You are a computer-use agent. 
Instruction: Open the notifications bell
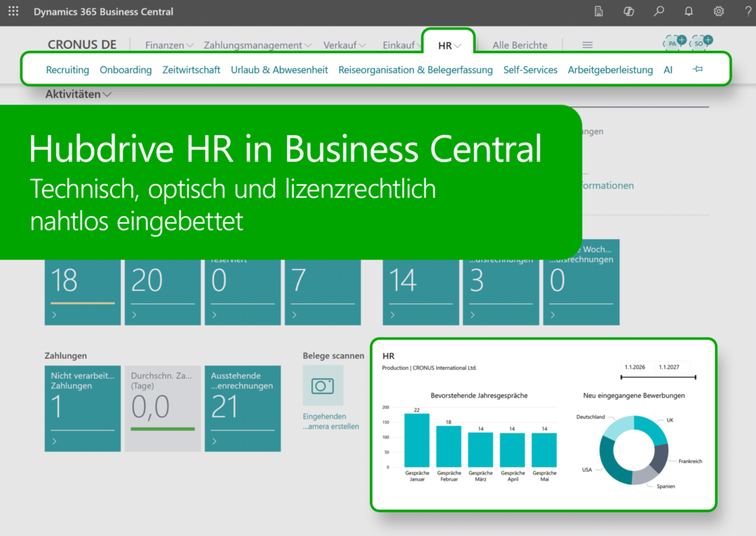[689, 11]
